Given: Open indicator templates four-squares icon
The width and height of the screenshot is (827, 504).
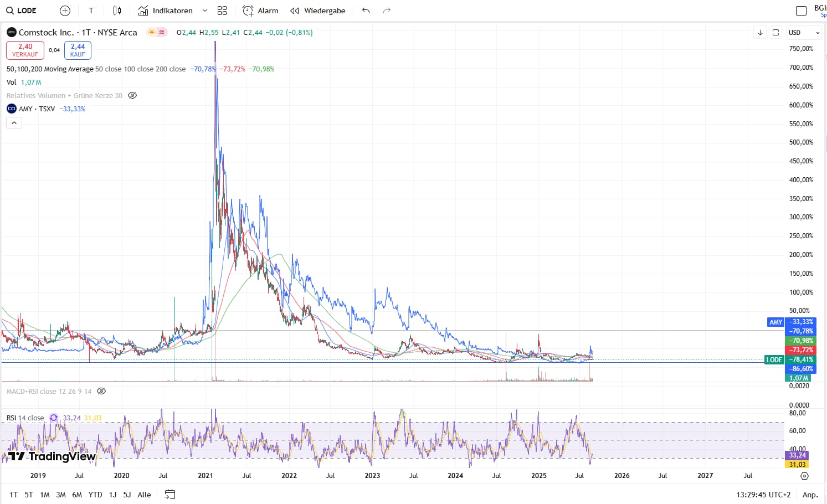Looking at the screenshot, I should click(x=222, y=11).
